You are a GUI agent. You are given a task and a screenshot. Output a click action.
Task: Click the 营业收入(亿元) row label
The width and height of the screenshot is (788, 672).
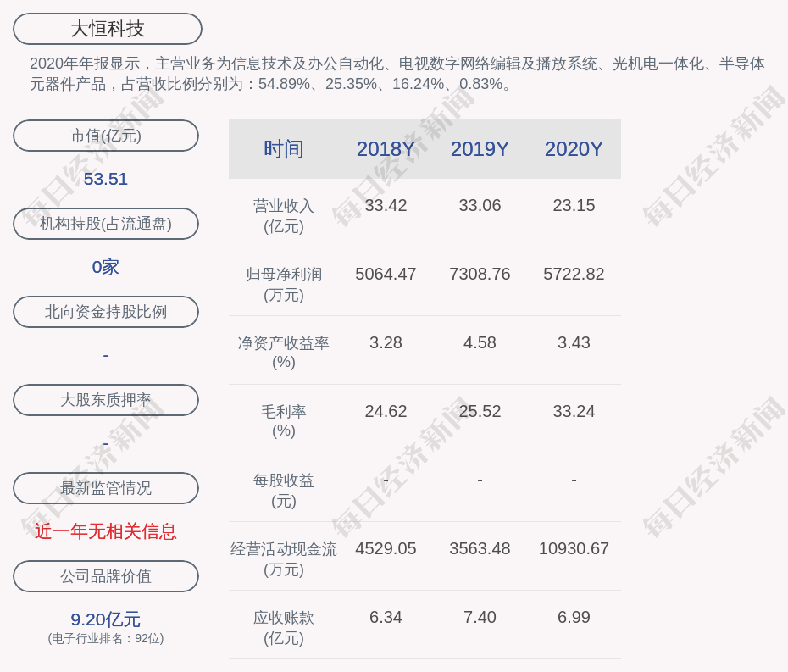(x=284, y=216)
